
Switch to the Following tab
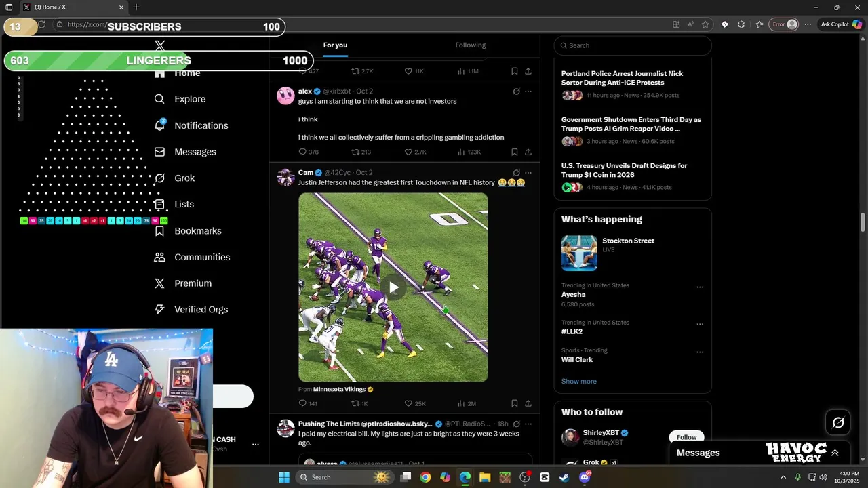[471, 45]
